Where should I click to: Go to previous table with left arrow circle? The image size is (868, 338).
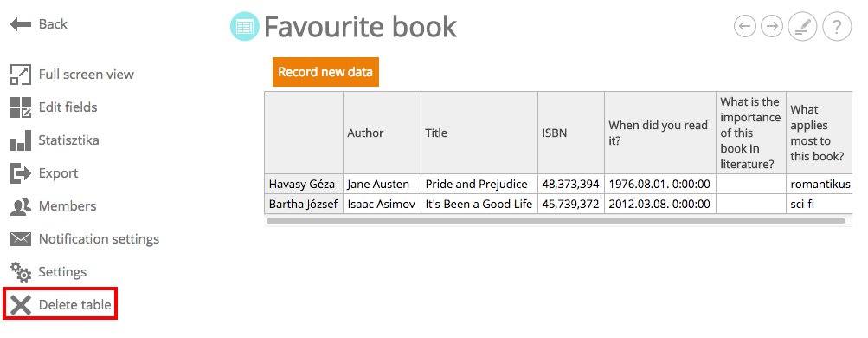744,26
